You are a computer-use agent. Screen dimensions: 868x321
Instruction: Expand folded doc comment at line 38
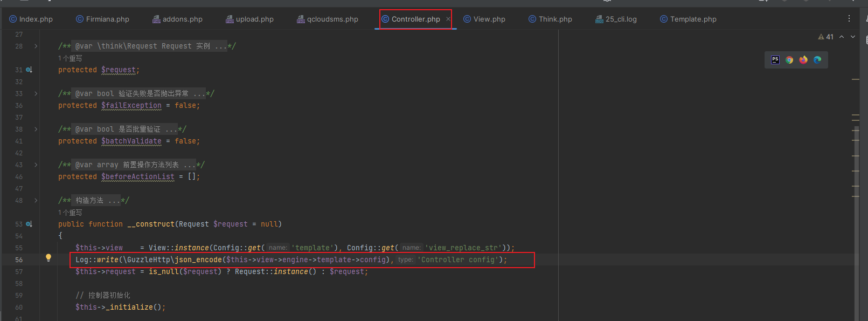click(x=36, y=129)
